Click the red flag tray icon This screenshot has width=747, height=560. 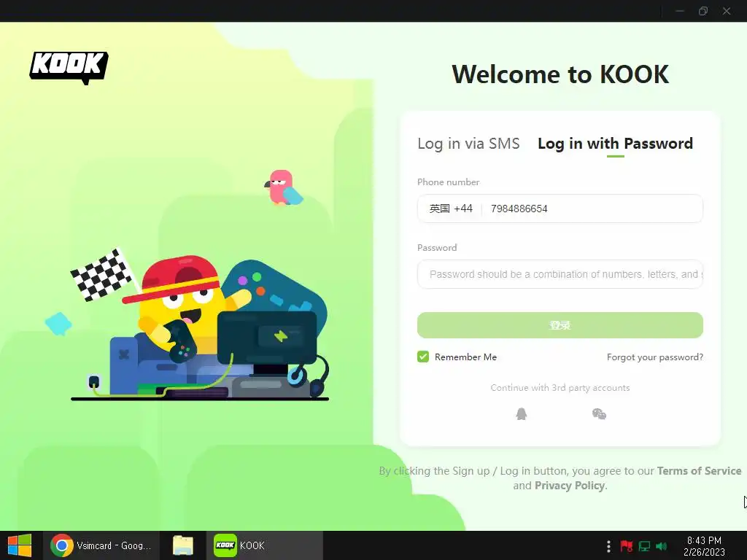[x=627, y=546]
